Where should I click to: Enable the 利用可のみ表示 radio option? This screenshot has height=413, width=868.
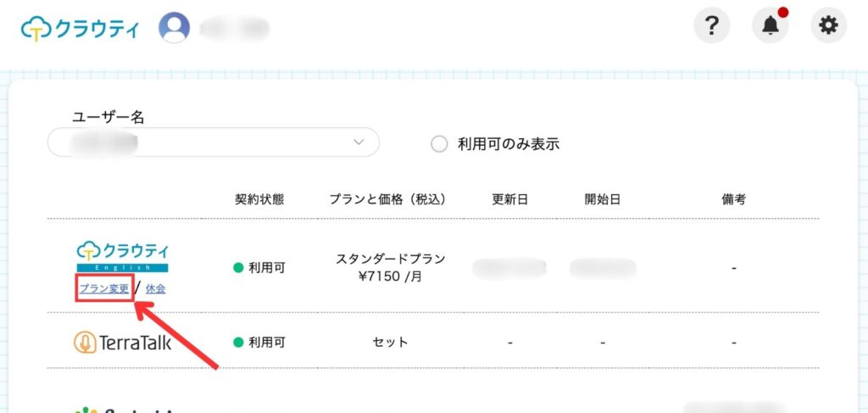(439, 144)
